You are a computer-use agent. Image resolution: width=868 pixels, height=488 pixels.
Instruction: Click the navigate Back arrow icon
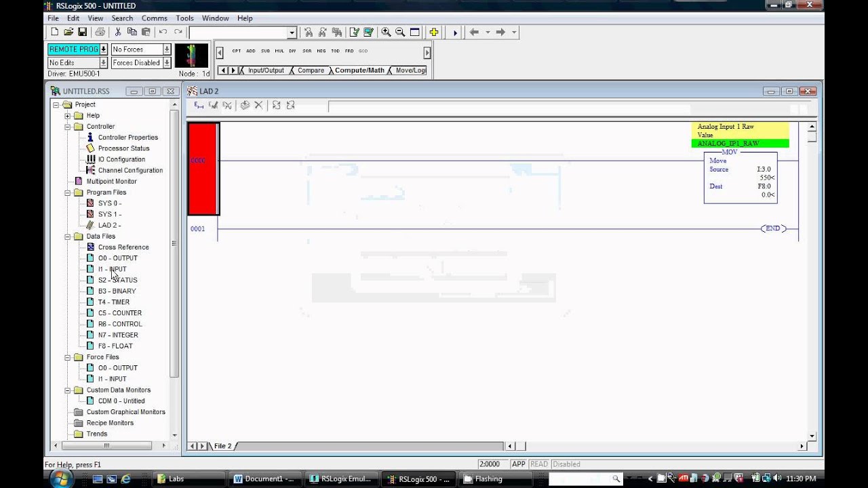[474, 32]
